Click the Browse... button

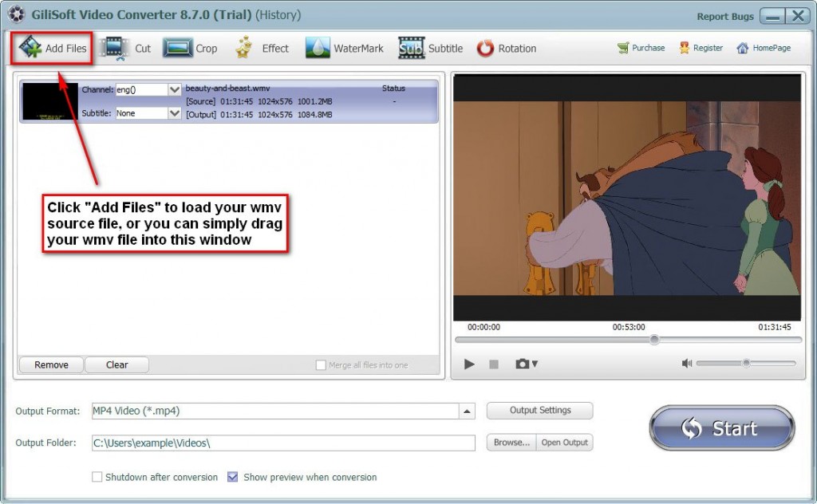pos(511,443)
